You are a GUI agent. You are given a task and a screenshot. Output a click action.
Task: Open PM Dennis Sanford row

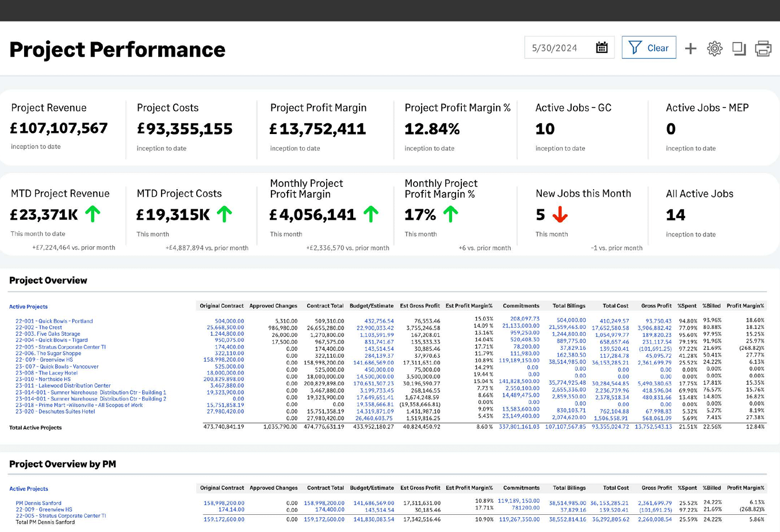(39, 503)
